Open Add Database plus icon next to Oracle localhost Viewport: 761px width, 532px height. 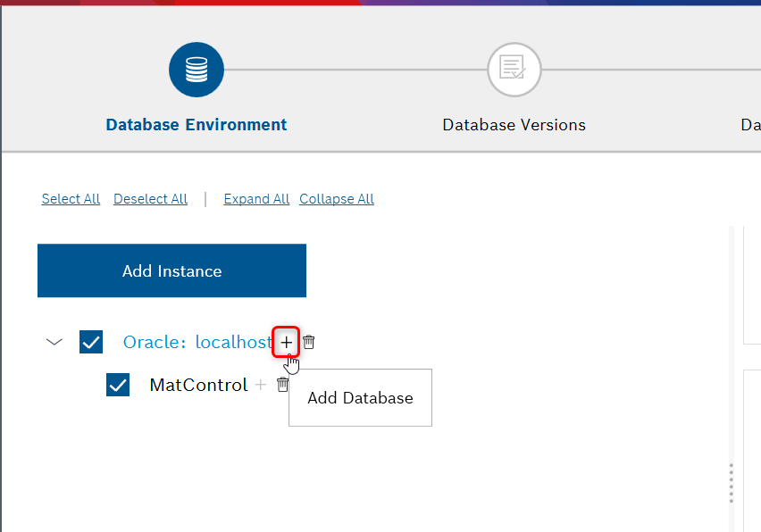286,342
